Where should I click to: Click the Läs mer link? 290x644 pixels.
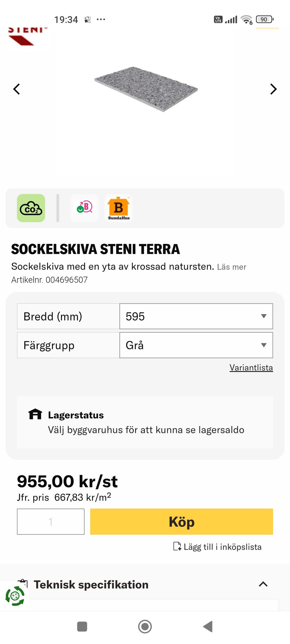click(x=231, y=267)
